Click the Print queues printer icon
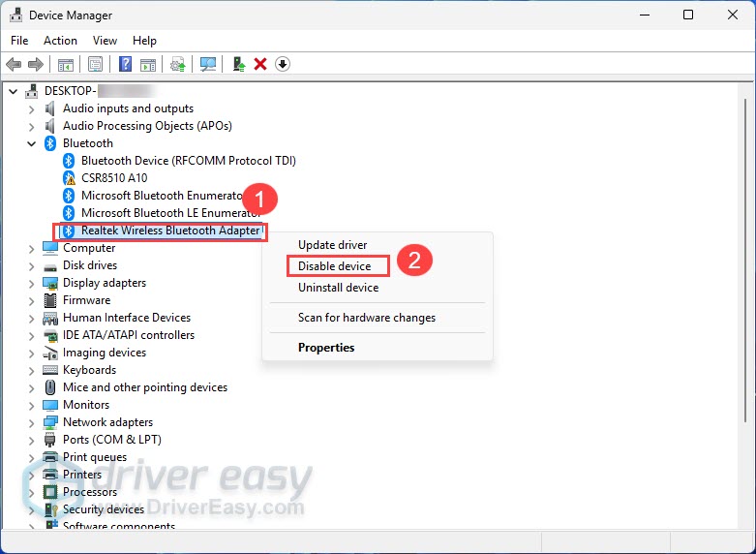 [x=50, y=457]
